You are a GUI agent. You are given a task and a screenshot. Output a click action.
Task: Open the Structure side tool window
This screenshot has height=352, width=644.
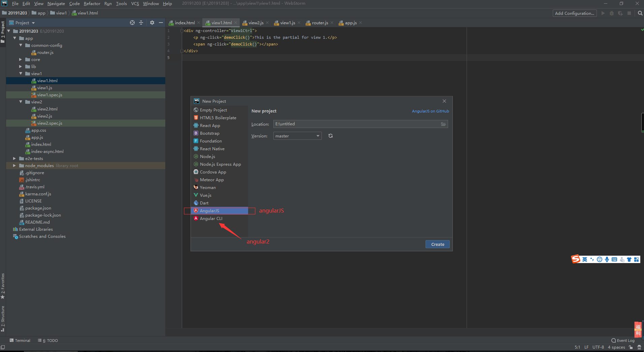[3, 318]
